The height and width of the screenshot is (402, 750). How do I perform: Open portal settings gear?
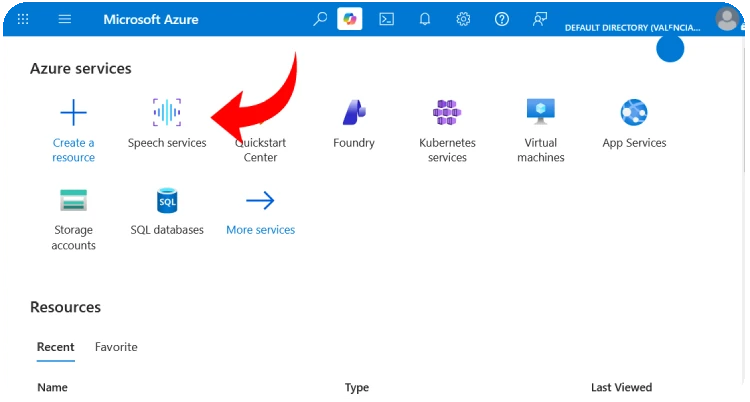pos(463,19)
